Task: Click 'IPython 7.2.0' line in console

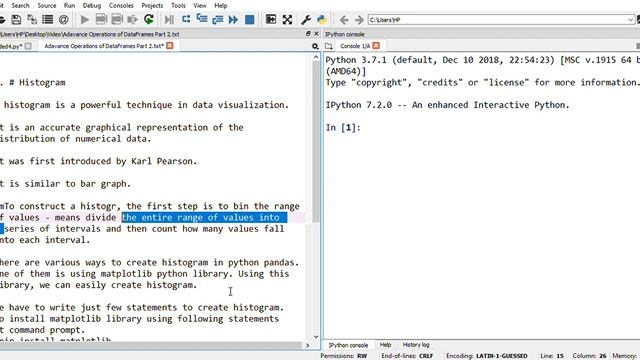Action: pyautogui.click(x=447, y=105)
